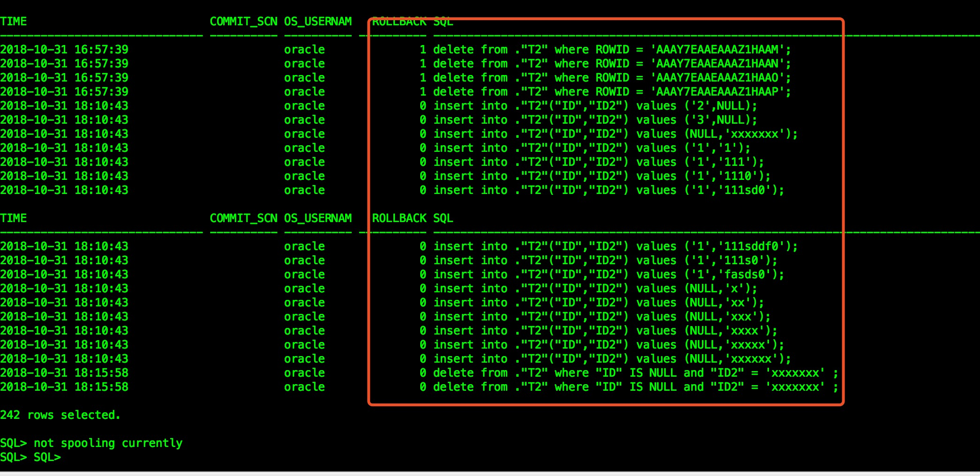
Task: Click 'oracle' username in the HAAO delete row
Action: (x=304, y=78)
